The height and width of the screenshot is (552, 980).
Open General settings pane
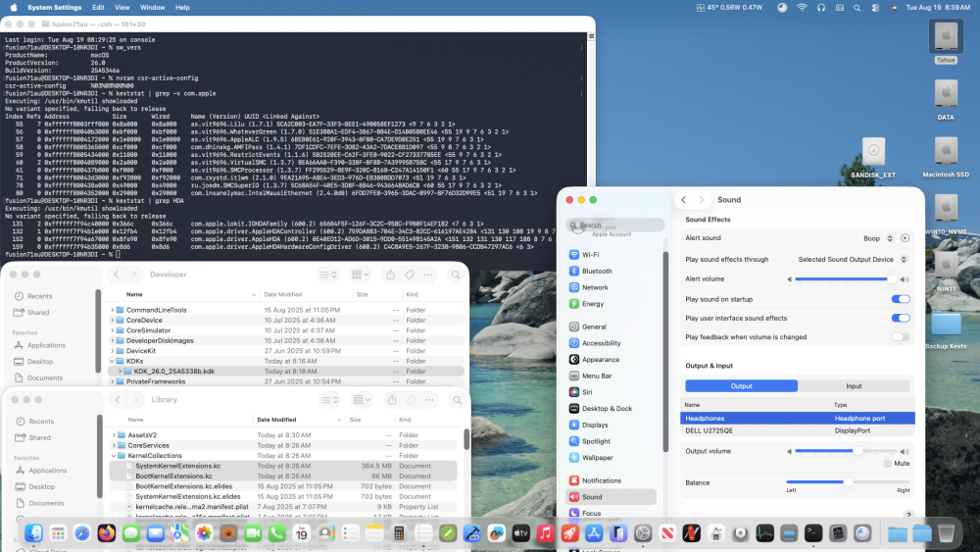coord(587,326)
